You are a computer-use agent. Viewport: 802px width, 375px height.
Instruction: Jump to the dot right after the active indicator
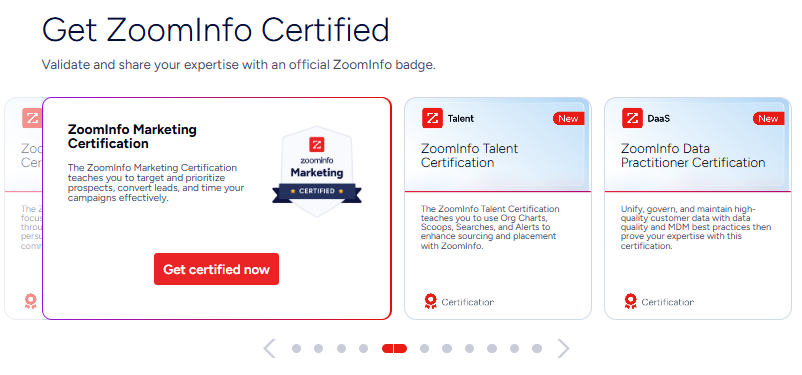coord(424,348)
